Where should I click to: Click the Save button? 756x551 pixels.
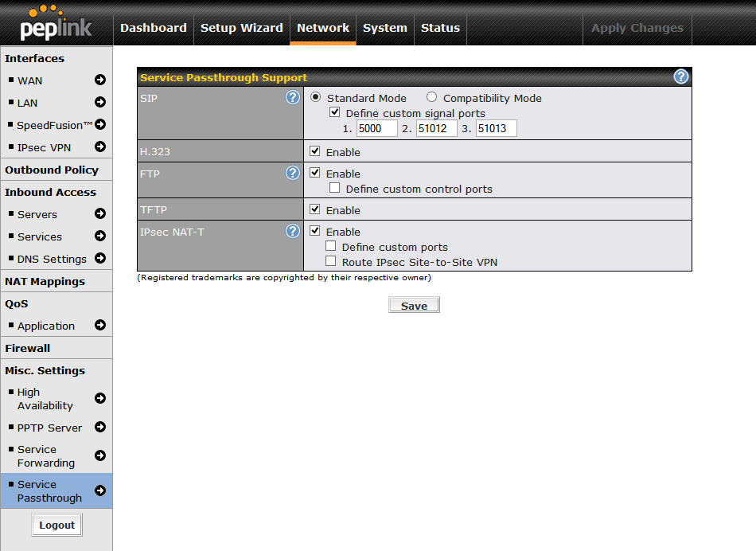pyautogui.click(x=414, y=304)
